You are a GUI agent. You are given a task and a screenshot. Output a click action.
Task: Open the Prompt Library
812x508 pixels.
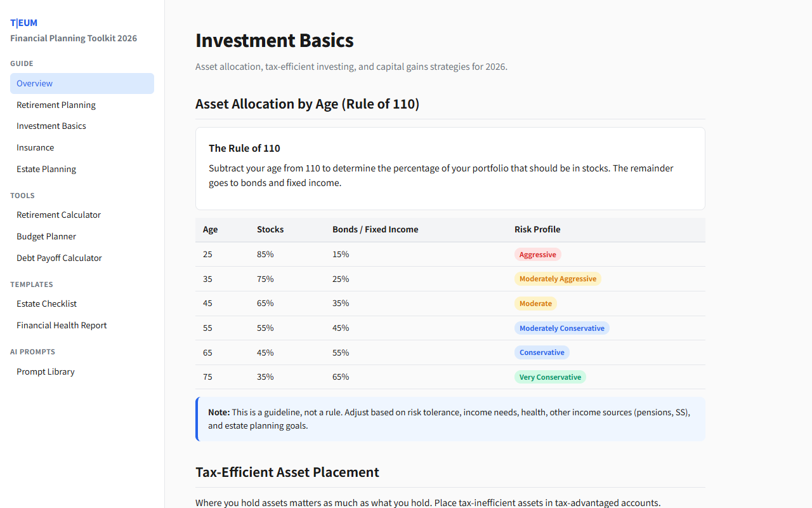[x=45, y=371]
